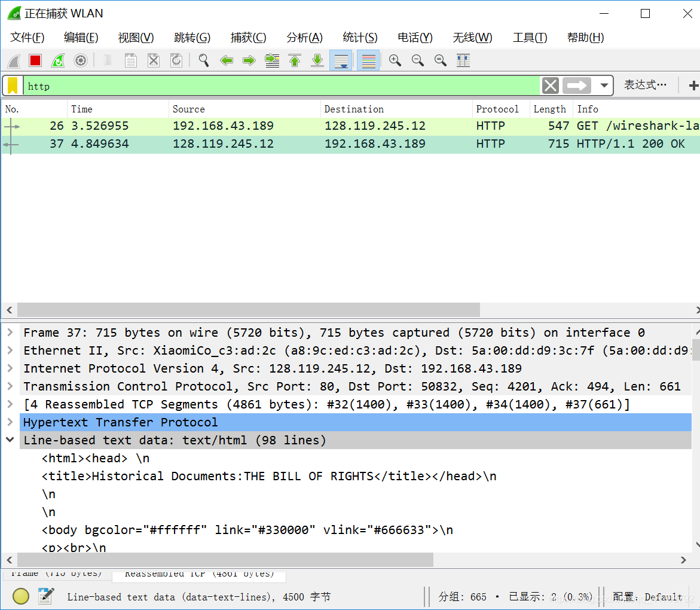
Task: Jump to last packet icon
Action: pyautogui.click(x=317, y=60)
